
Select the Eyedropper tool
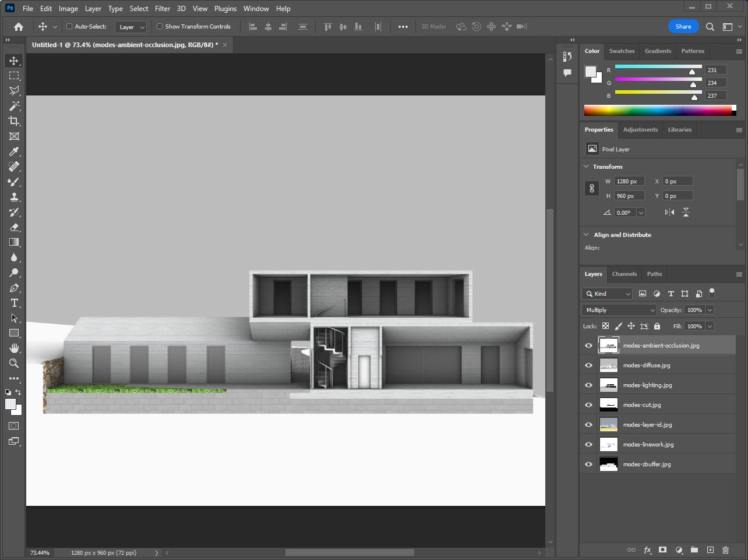[x=14, y=151]
